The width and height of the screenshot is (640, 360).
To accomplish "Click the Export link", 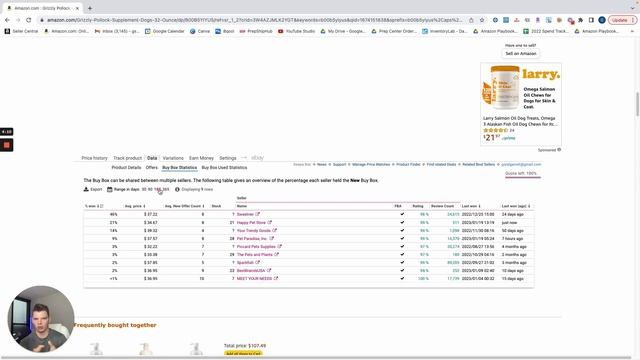I will (96, 189).
